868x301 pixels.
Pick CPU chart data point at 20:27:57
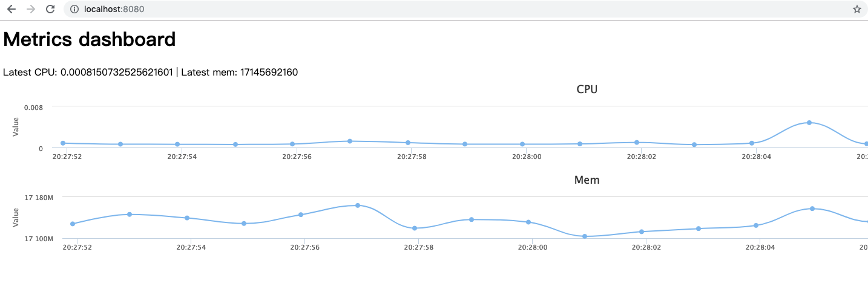pyautogui.click(x=350, y=141)
